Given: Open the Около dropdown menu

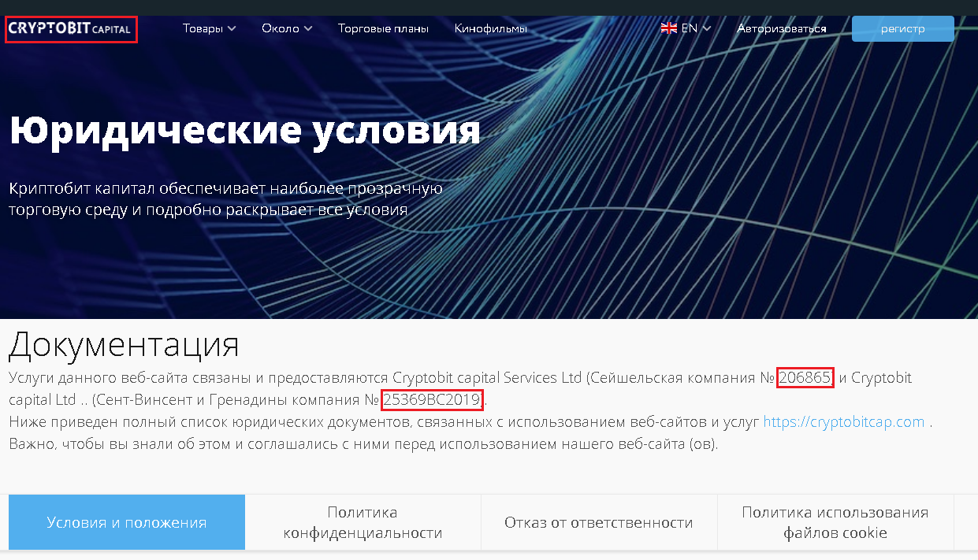Looking at the screenshot, I should tap(287, 29).
